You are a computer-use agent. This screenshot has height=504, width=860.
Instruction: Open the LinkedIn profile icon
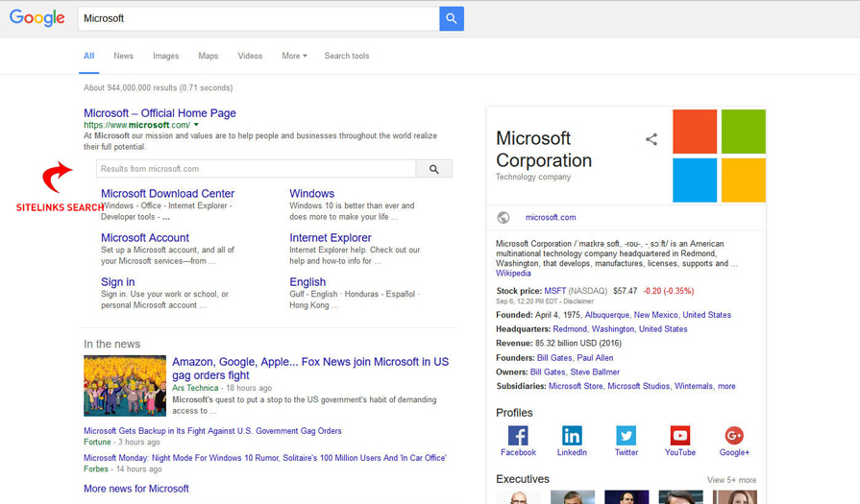coord(572,436)
